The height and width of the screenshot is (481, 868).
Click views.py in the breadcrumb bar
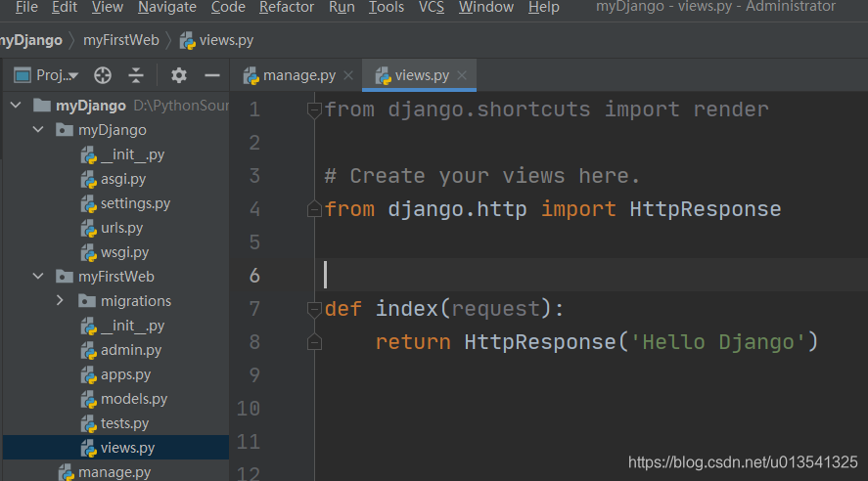point(216,40)
